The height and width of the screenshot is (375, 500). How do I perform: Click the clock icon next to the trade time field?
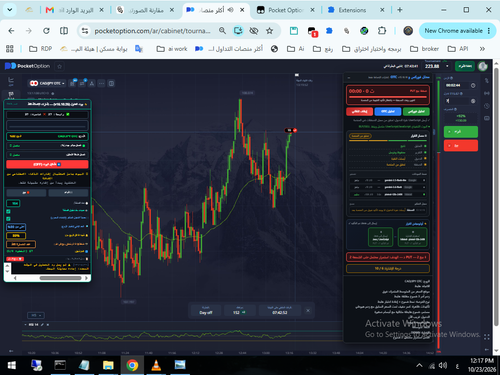tap(473, 86)
